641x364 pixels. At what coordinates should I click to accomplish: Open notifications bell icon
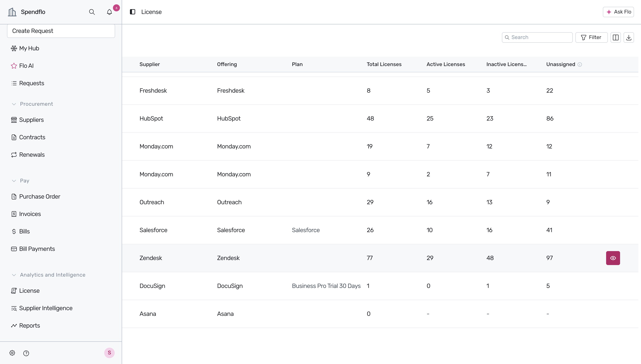109,12
